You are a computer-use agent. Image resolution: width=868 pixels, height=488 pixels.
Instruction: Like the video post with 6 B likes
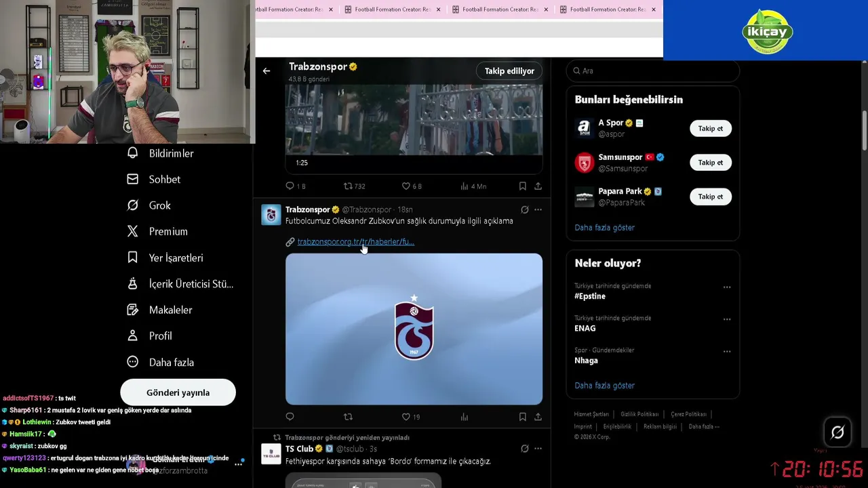[412, 186]
